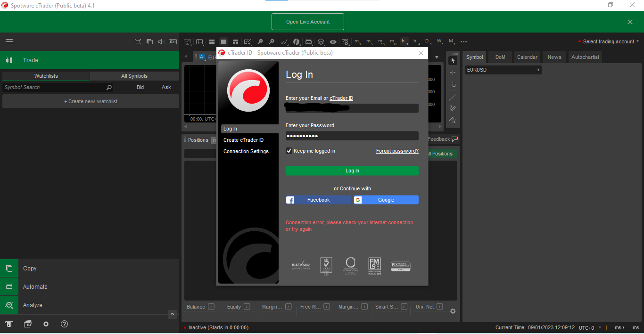Open the cBots robot icon dropdown
This screenshot has height=334, width=644.
[309, 41]
